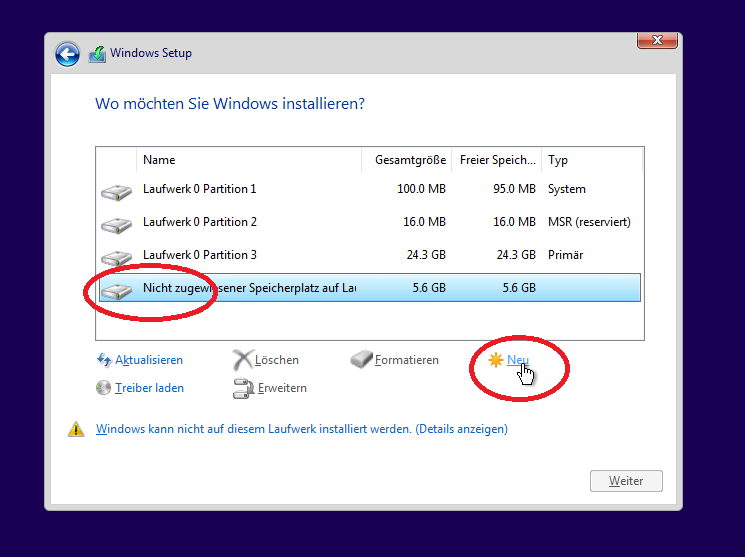Go back with the blue arrow button
This screenshot has width=745, height=557.
(67, 54)
